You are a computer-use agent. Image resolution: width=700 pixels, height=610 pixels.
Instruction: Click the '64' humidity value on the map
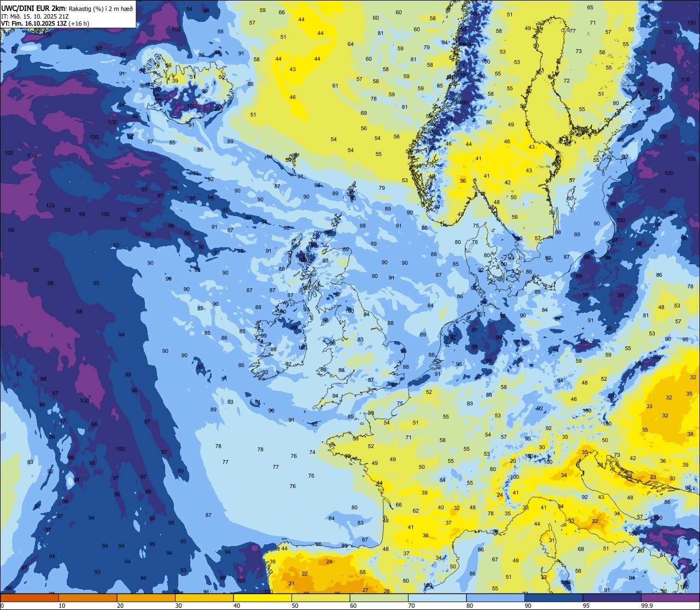tap(351, 44)
